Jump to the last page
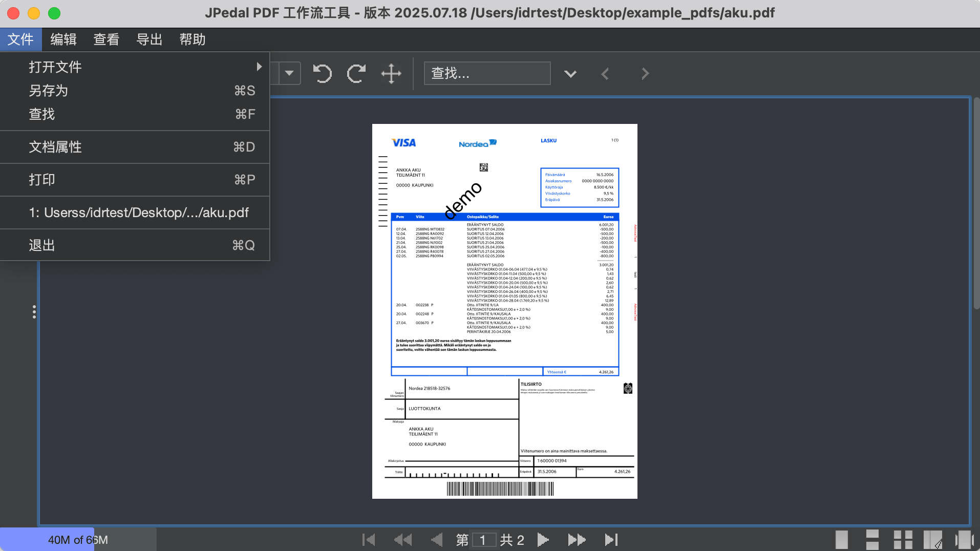Image resolution: width=980 pixels, height=551 pixels. point(611,540)
